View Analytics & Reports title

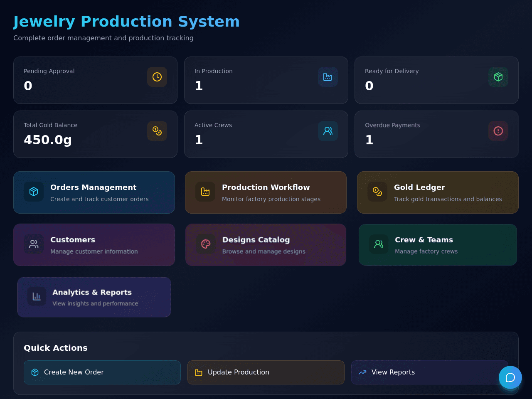pos(92,292)
